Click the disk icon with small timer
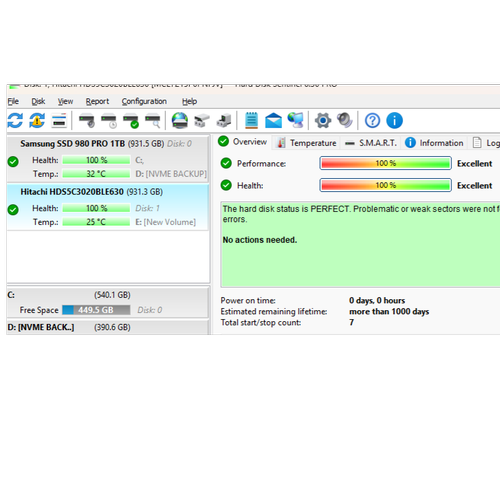This screenshot has height=500, width=500. click(x=109, y=121)
